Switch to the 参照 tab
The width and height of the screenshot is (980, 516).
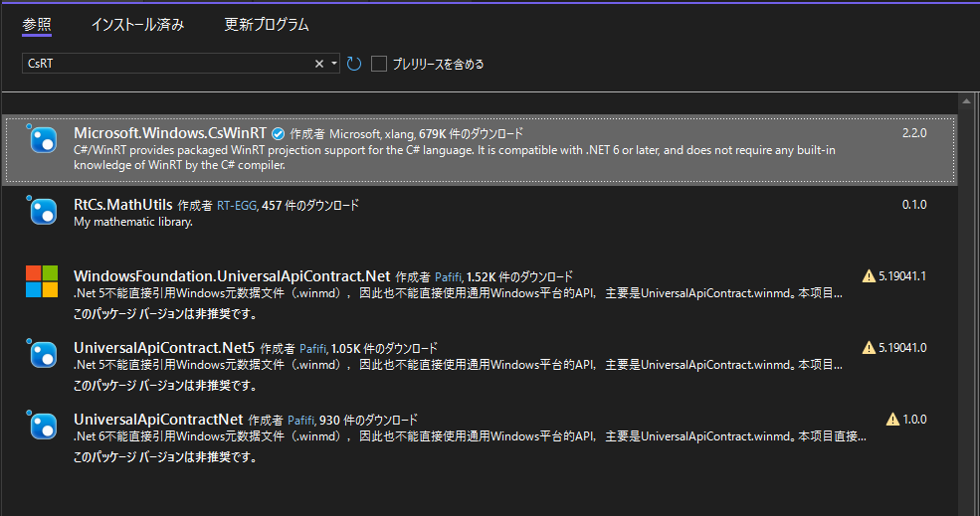[x=37, y=25]
